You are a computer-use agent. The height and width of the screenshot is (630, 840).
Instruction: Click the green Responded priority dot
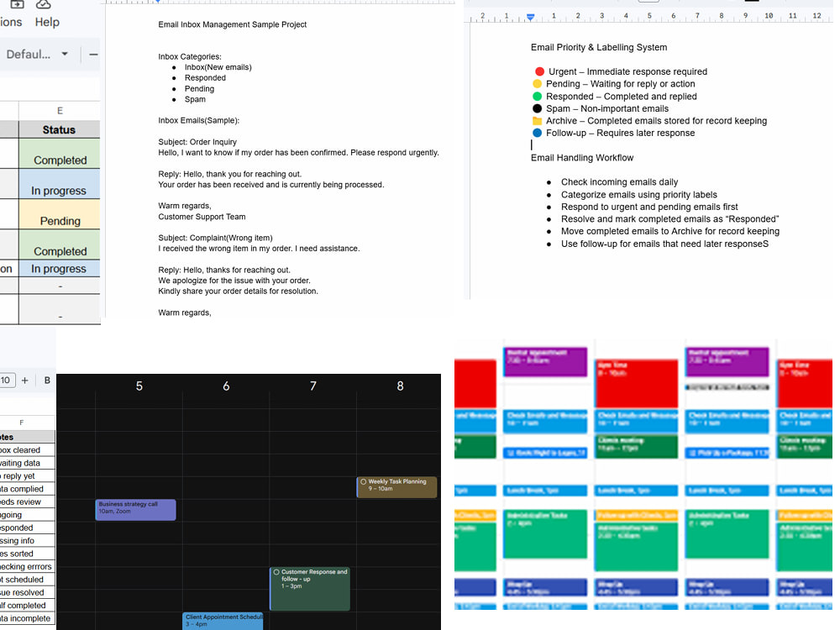pyautogui.click(x=538, y=97)
